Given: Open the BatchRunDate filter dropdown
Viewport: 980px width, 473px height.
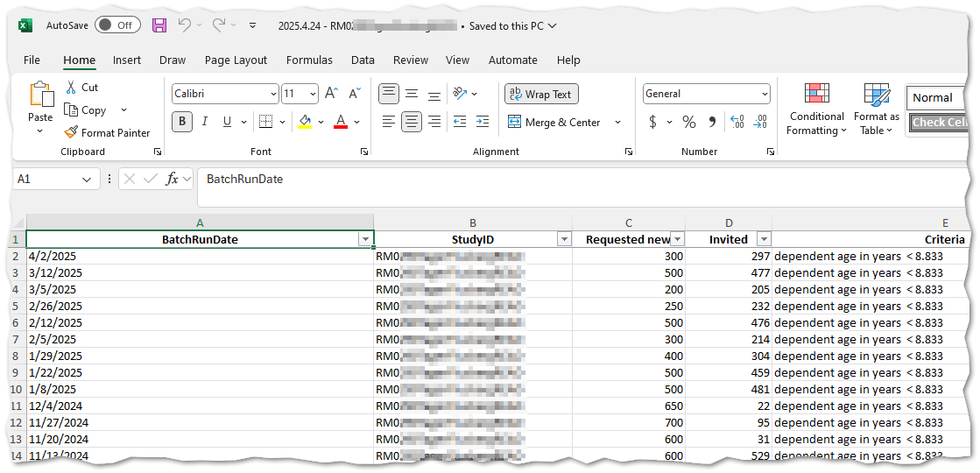Looking at the screenshot, I should point(365,240).
